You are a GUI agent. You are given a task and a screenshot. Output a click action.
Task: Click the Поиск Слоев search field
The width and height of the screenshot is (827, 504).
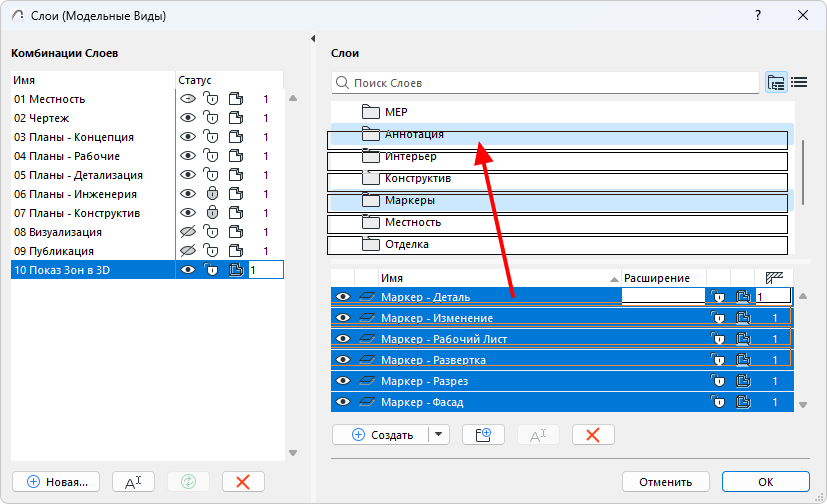point(545,83)
